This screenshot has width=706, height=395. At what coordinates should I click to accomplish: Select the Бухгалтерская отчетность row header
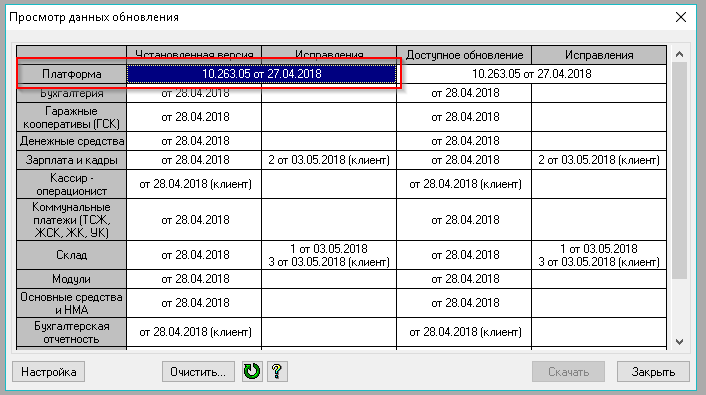(72, 332)
